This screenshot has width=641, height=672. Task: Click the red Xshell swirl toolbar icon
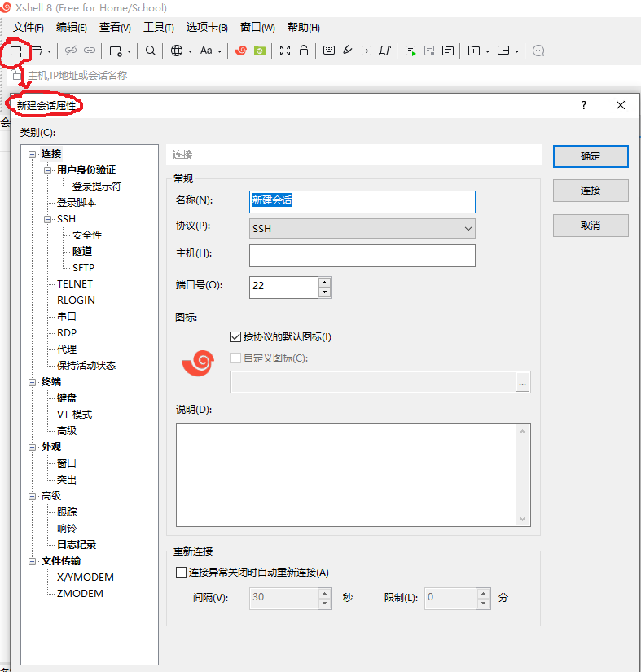pos(240,51)
